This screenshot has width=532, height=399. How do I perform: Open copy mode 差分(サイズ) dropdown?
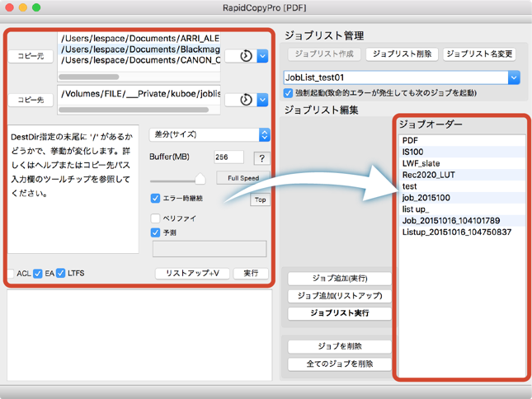pos(210,134)
